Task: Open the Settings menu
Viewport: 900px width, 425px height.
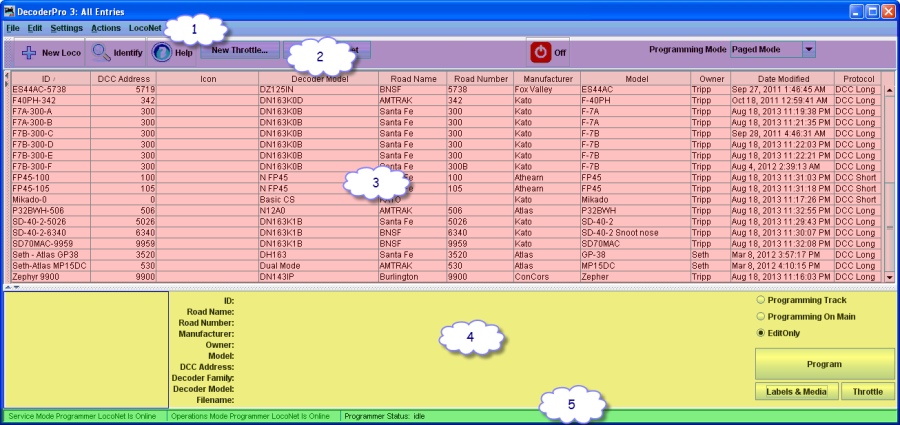Action: [67, 28]
